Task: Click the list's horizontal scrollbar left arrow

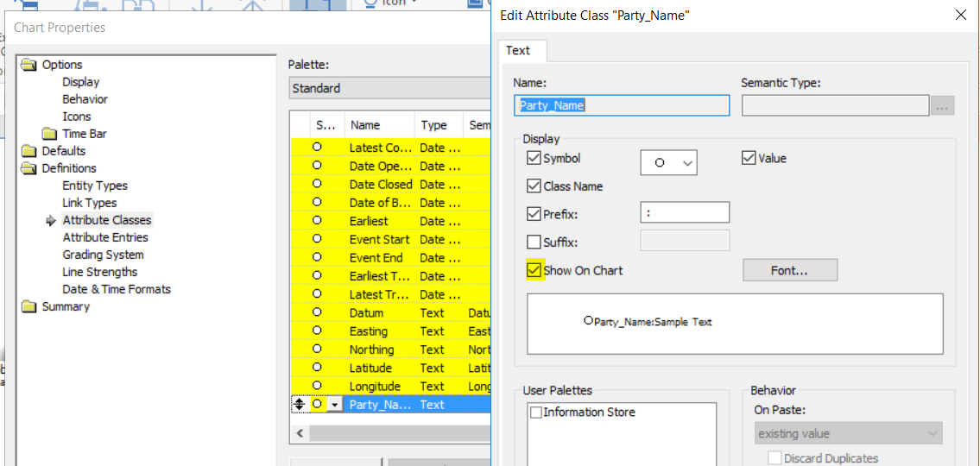Action: (x=300, y=433)
